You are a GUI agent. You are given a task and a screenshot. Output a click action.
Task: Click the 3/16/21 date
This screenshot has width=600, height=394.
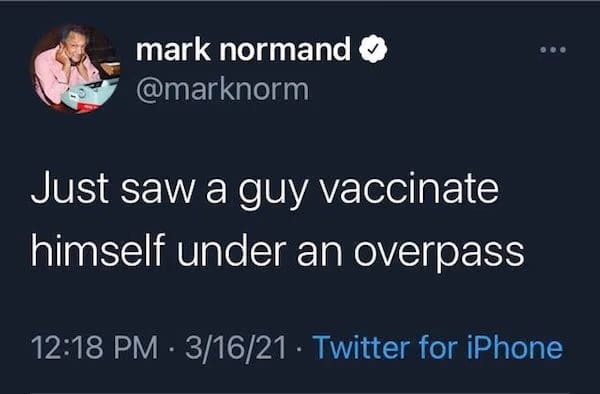[x=236, y=347]
